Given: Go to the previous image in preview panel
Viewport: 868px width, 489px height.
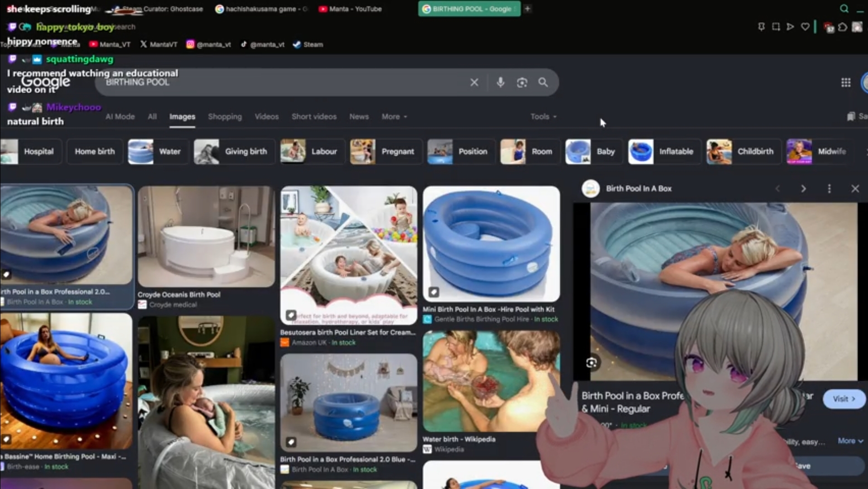Looking at the screenshot, I should (x=778, y=188).
